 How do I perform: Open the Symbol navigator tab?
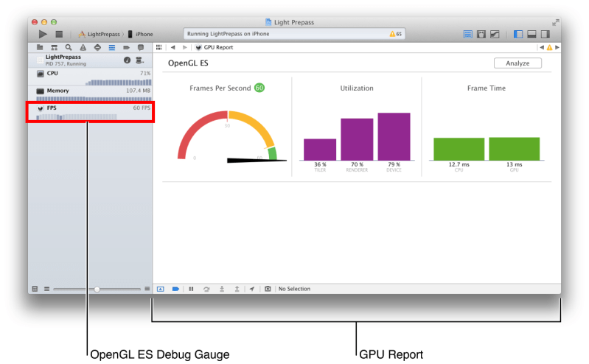(54, 47)
